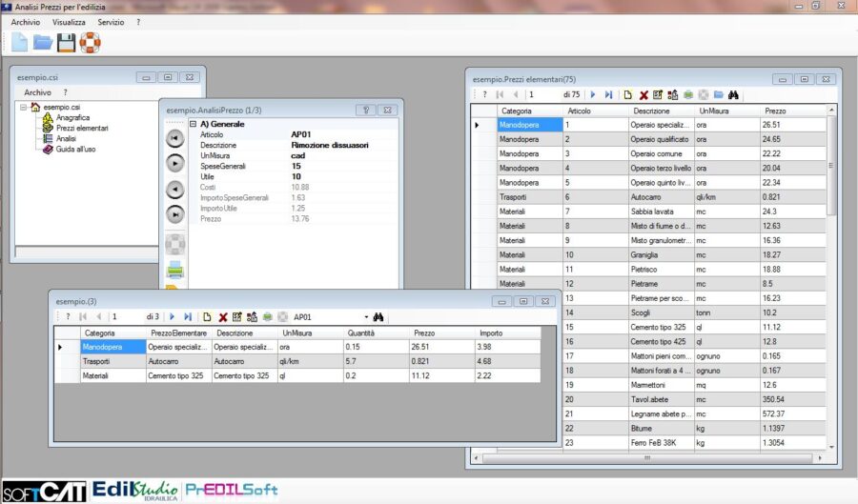Click vertical scrollbar of Prezzi elementari grid
Screen dimensions: 858x504
coord(831,286)
